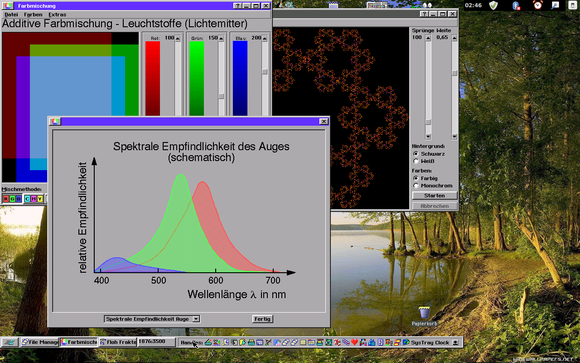
Task: Click the red color intensity bar
Action: point(152,78)
